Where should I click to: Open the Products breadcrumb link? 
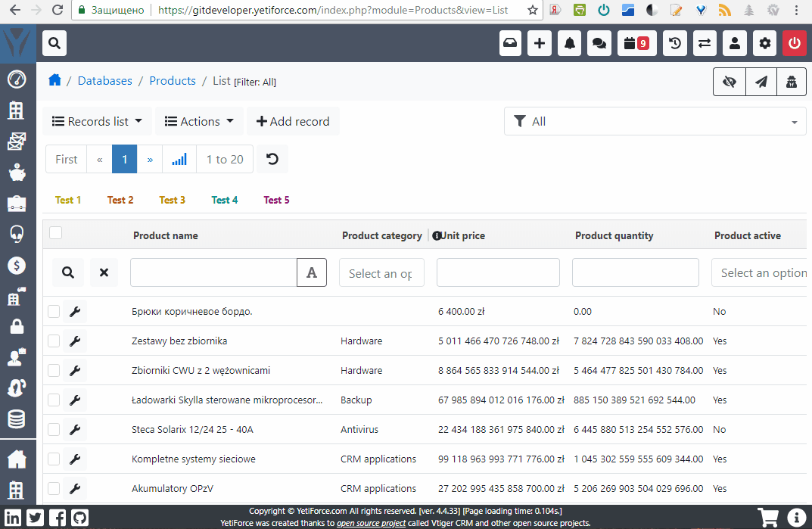click(x=173, y=81)
